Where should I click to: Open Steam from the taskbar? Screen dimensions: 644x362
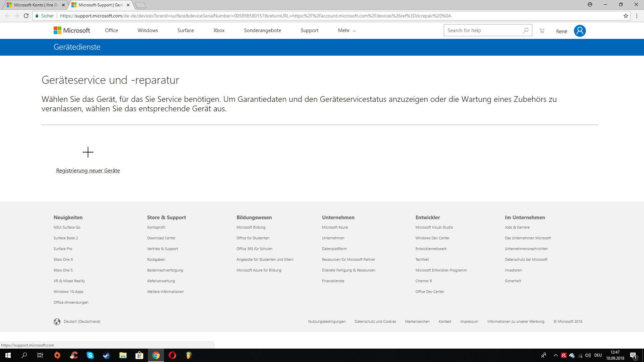(x=107, y=355)
